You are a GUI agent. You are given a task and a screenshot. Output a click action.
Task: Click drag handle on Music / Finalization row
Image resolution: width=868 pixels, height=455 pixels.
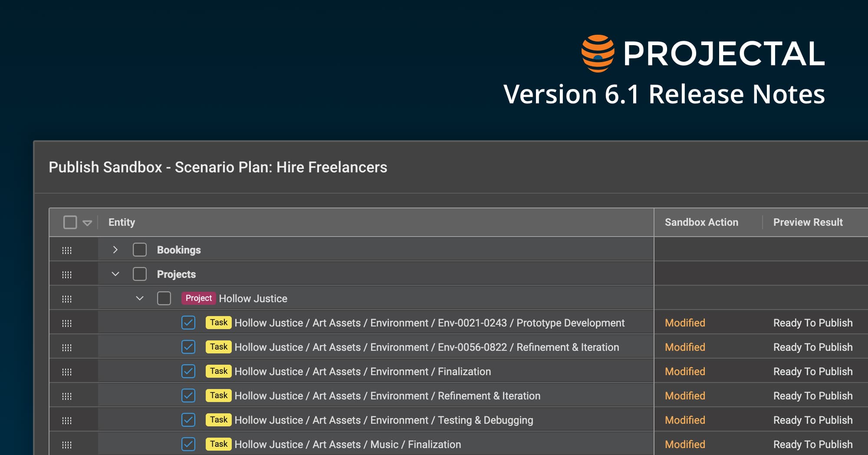coord(66,445)
